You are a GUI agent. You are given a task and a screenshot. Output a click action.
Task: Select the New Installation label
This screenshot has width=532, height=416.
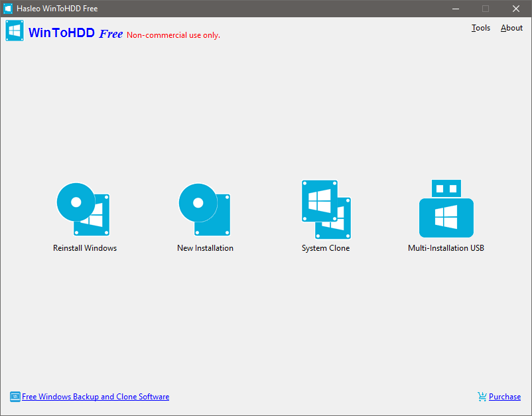(x=205, y=248)
